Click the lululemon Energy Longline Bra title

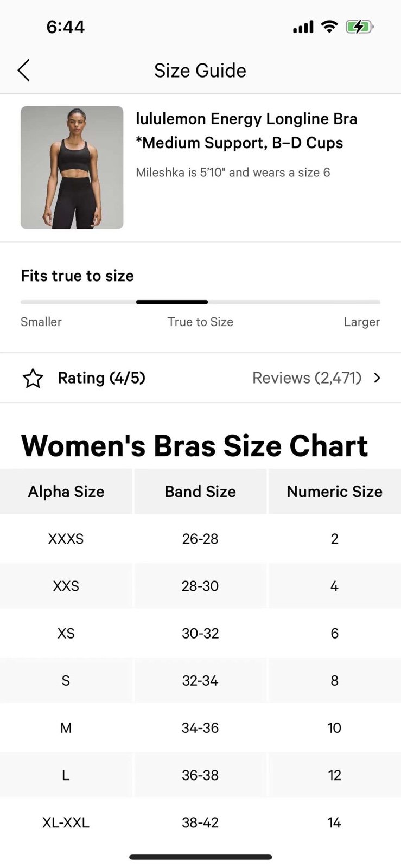tap(246, 131)
